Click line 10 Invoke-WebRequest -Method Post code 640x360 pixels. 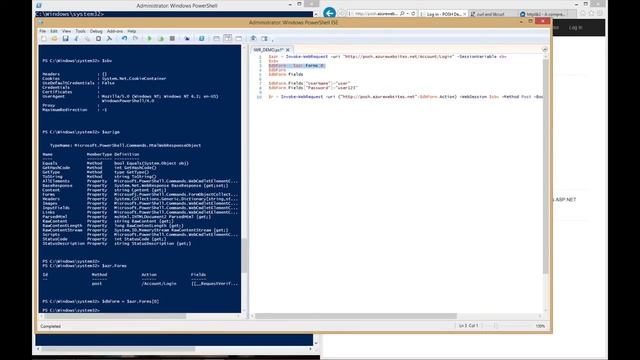click(405, 97)
